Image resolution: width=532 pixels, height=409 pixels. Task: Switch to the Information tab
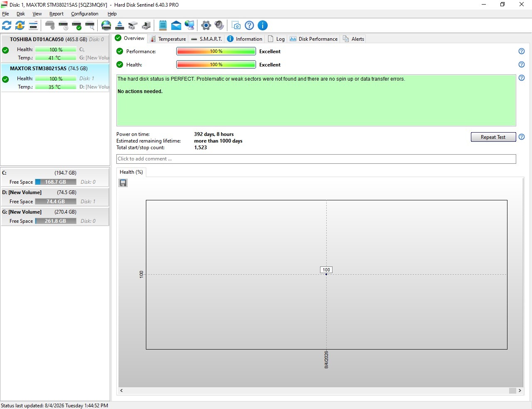pos(244,39)
